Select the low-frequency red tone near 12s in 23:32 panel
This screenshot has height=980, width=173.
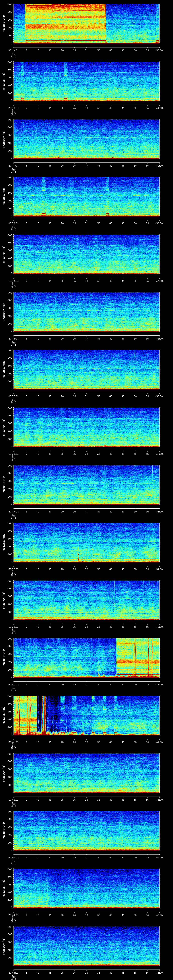click(44, 214)
